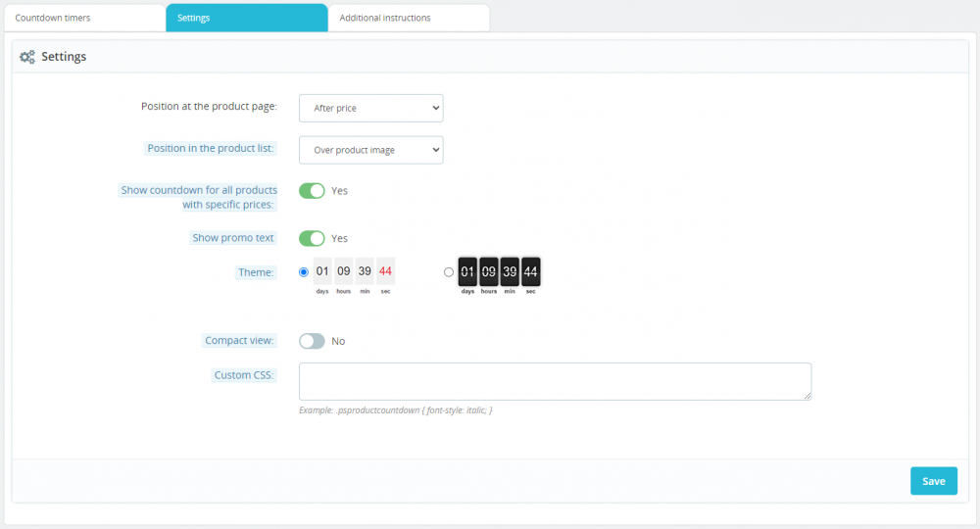Enable the Compact view switch
Viewport: 980px width, 529px height.
pyautogui.click(x=312, y=341)
